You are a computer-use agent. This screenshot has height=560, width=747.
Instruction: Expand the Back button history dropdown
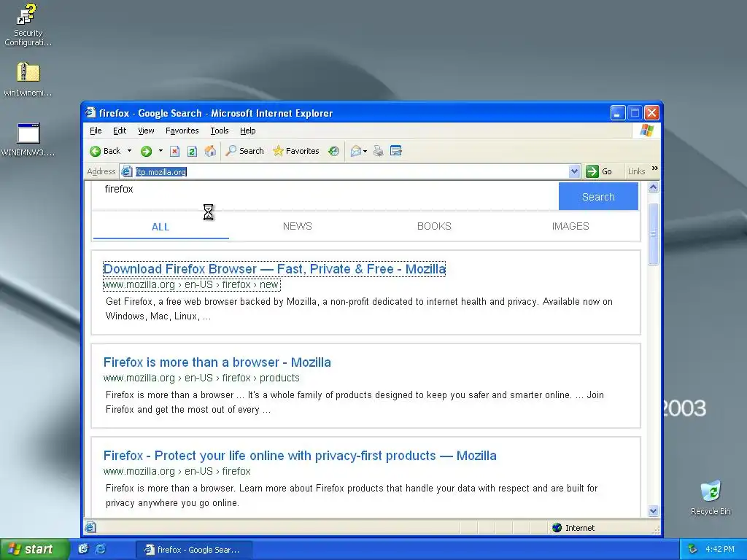pos(129,151)
